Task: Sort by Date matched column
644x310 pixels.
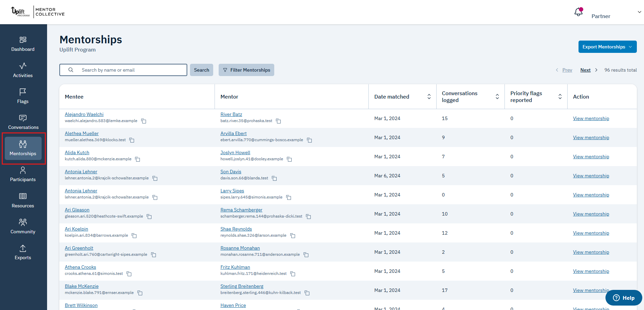Action: point(429,97)
